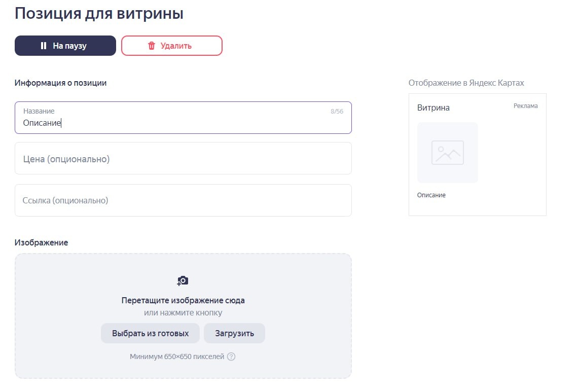578x392 pixels.
Task: Upload an image using the Загрузить button
Action: (234, 333)
